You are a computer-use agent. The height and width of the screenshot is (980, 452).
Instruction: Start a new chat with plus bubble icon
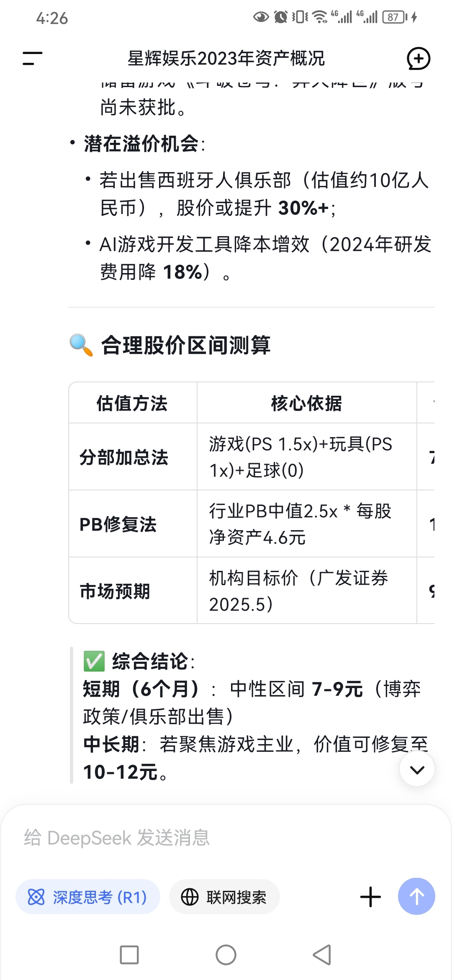(419, 59)
